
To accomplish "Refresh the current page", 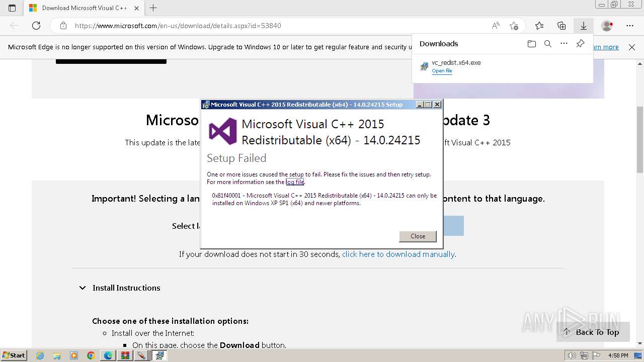I will (36, 26).
